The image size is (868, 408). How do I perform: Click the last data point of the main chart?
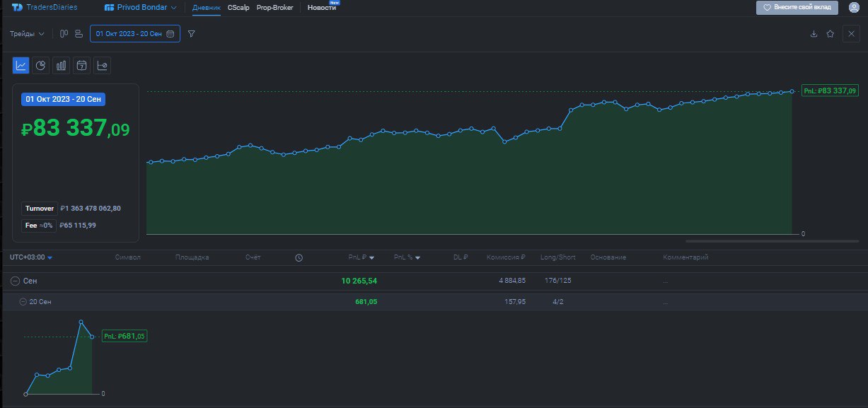pos(792,91)
